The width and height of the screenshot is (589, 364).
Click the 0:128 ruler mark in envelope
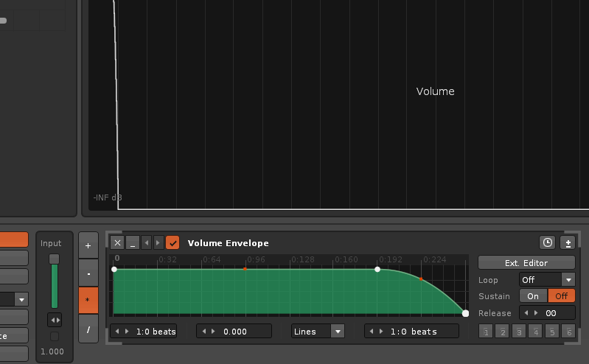click(302, 259)
